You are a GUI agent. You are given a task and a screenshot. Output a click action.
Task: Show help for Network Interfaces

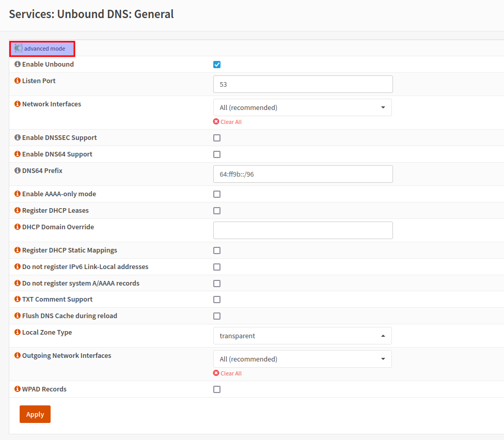coord(18,104)
